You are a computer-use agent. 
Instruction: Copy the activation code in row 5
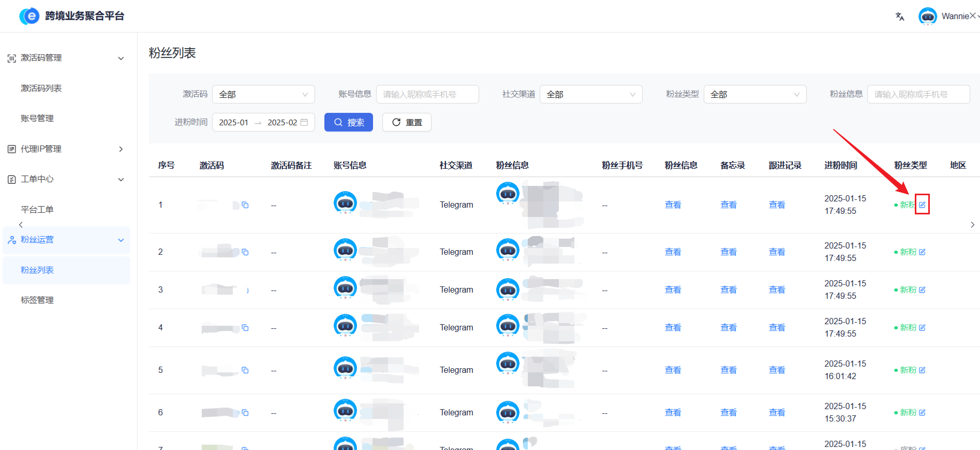click(245, 370)
